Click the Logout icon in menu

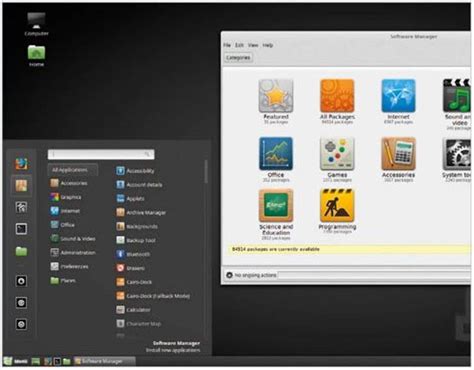(22, 303)
